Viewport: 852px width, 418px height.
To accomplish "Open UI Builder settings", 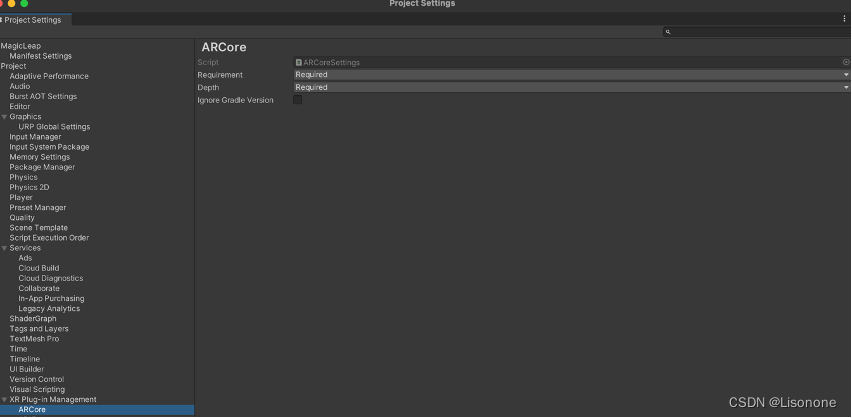I will point(27,370).
